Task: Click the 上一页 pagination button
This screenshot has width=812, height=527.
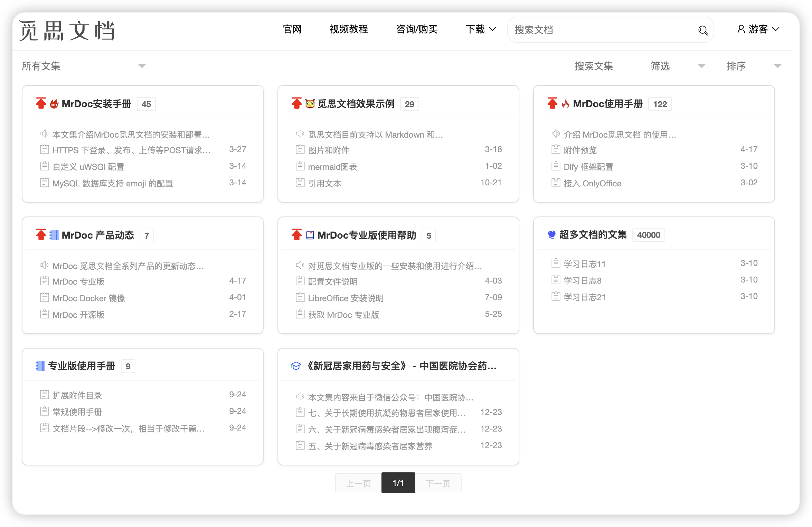Action: [358, 483]
